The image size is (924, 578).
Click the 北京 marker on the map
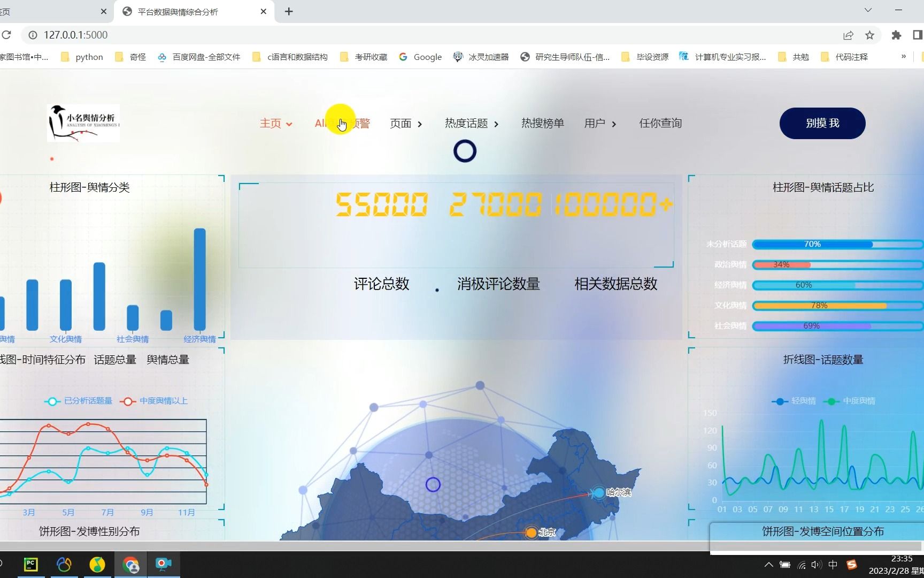(531, 533)
